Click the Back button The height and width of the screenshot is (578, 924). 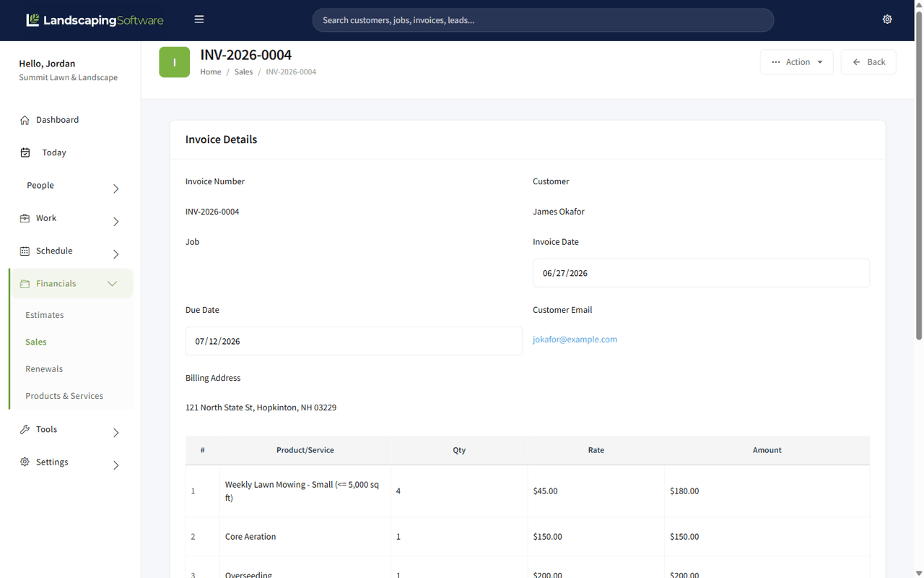point(868,62)
